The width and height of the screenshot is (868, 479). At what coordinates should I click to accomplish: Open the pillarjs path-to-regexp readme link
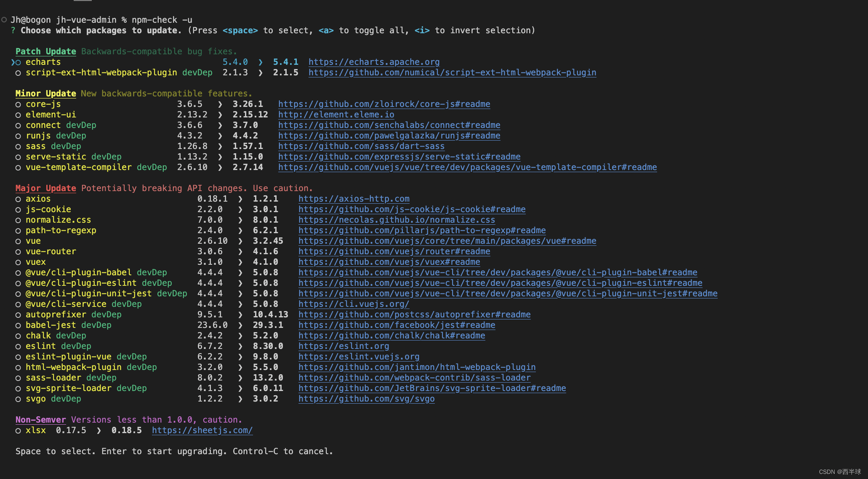pyautogui.click(x=422, y=231)
